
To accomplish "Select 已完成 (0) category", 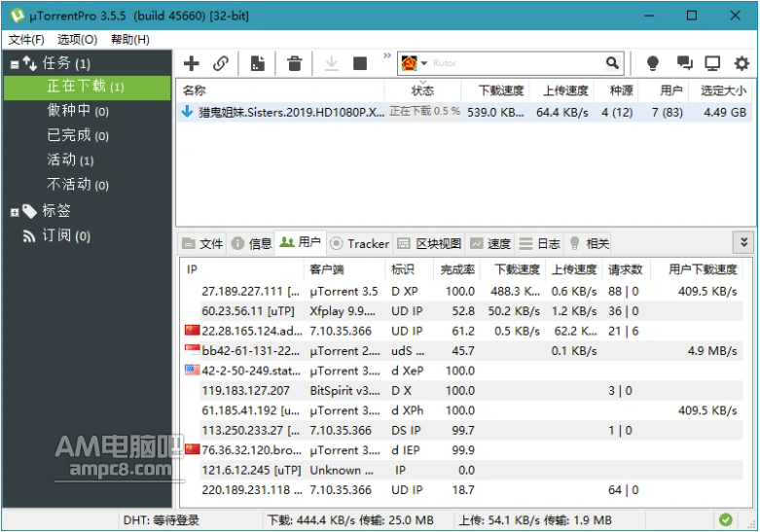I will (x=78, y=135).
